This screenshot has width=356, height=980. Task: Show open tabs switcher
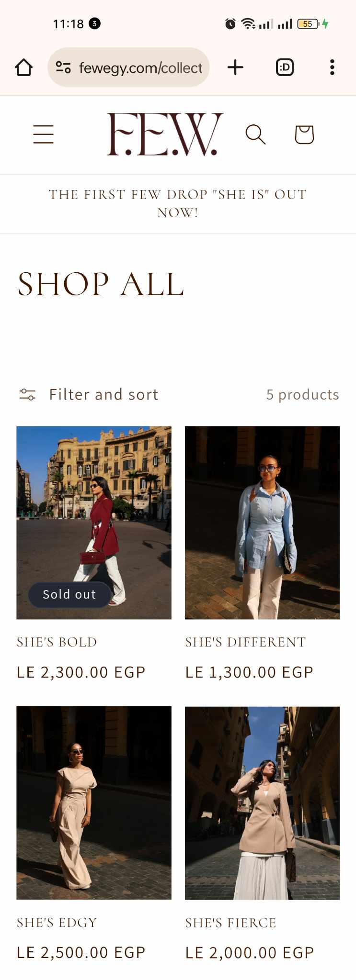(285, 67)
